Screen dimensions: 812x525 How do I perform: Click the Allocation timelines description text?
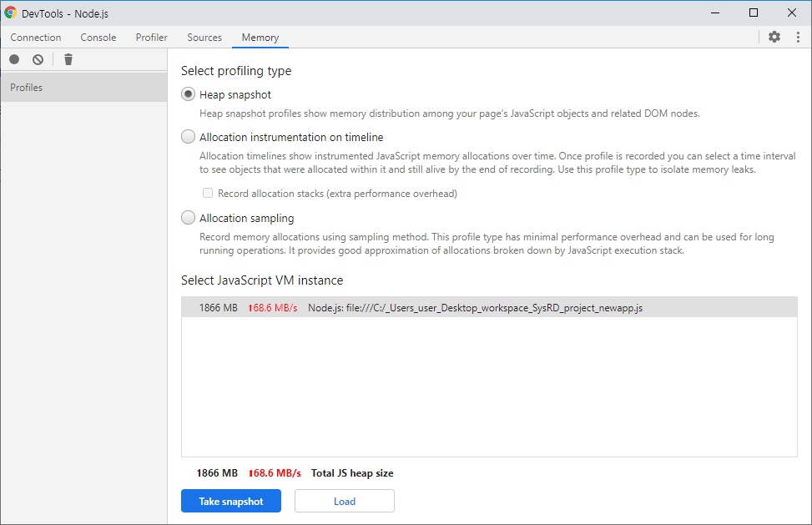click(x=497, y=163)
